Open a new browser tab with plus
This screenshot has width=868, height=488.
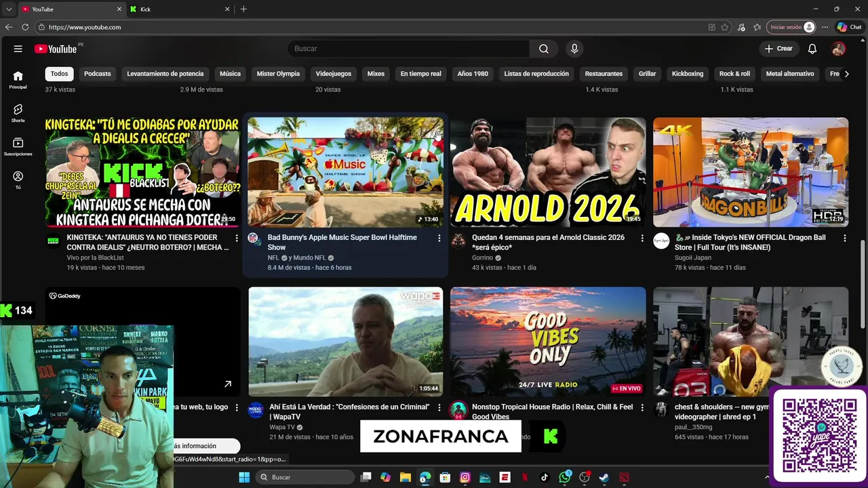(243, 9)
